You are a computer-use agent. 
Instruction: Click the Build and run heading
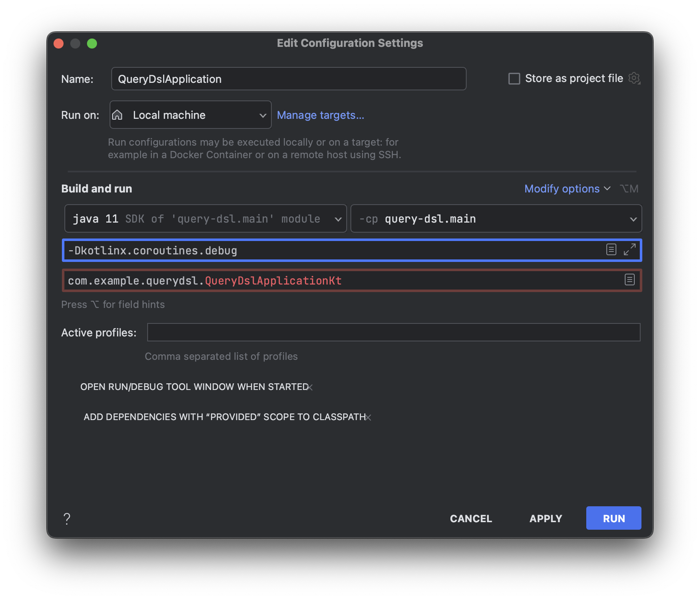[x=97, y=189]
